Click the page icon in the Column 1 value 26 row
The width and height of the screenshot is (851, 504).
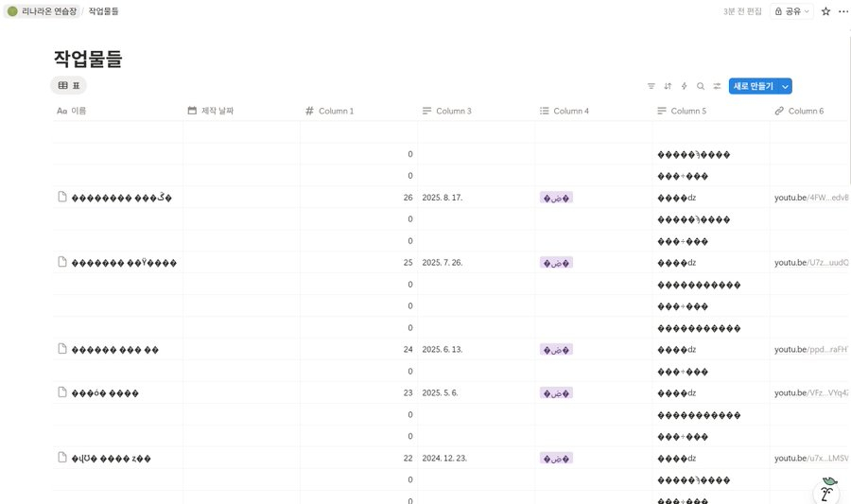tap(62, 197)
